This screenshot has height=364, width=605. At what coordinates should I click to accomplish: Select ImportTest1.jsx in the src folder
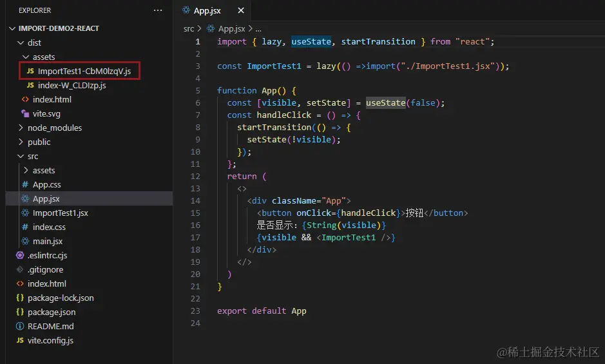(x=60, y=213)
